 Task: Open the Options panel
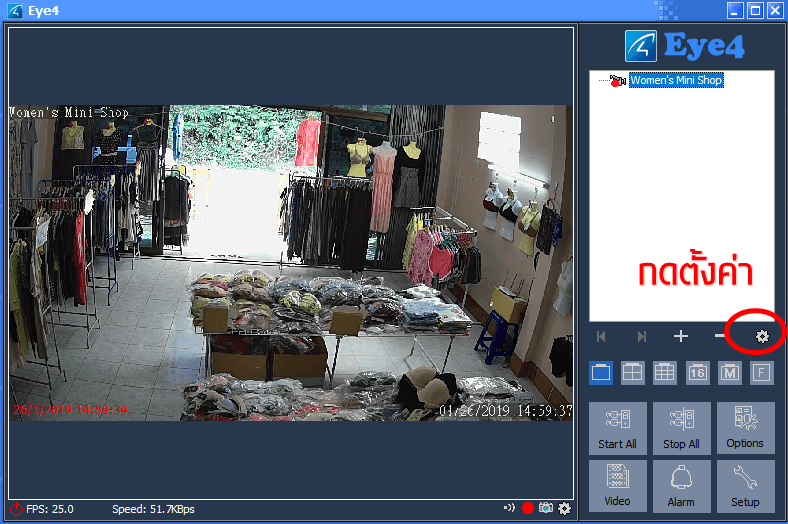click(x=745, y=428)
